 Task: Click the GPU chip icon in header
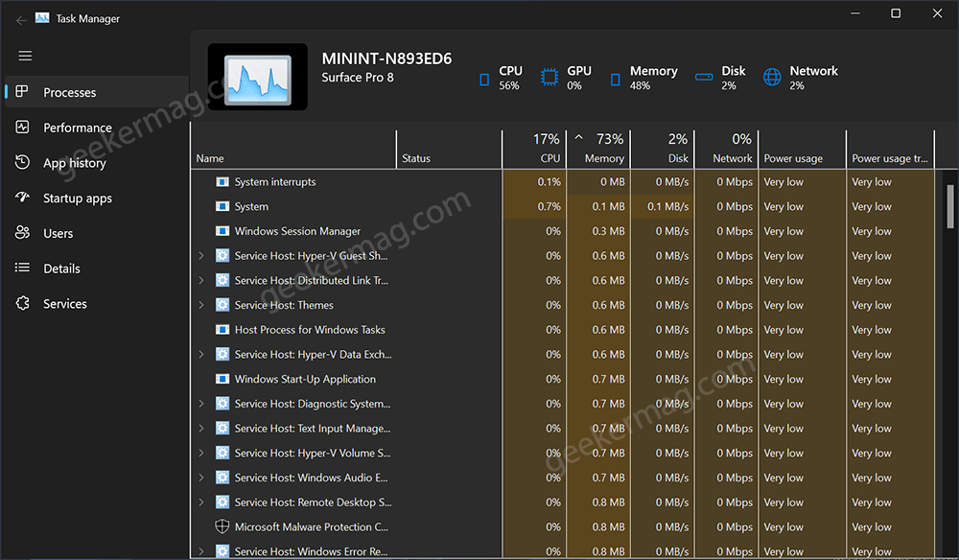click(550, 77)
